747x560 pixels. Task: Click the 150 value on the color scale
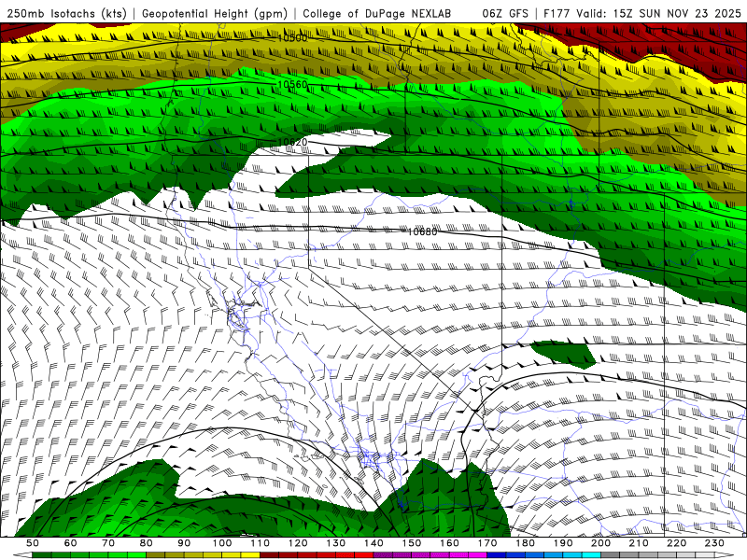[412, 543]
